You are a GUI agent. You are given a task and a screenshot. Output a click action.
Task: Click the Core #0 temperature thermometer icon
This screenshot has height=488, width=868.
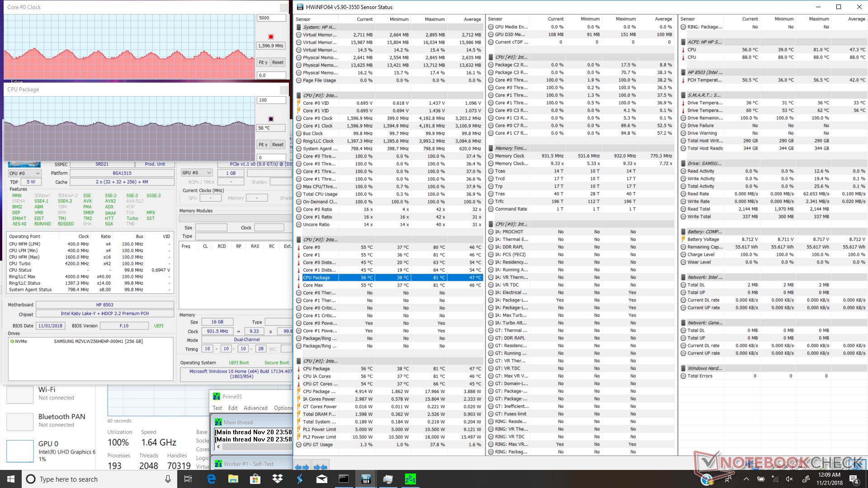click(299, 248)
